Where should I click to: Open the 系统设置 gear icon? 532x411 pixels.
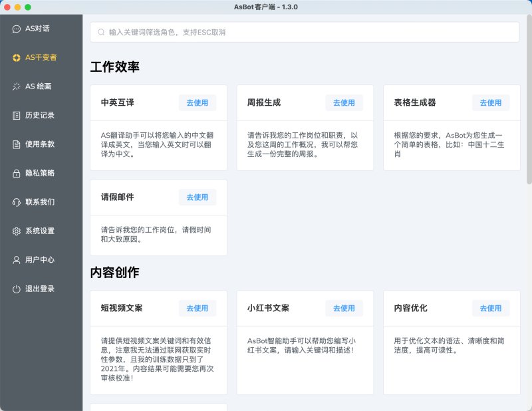[x=16, y=231]
